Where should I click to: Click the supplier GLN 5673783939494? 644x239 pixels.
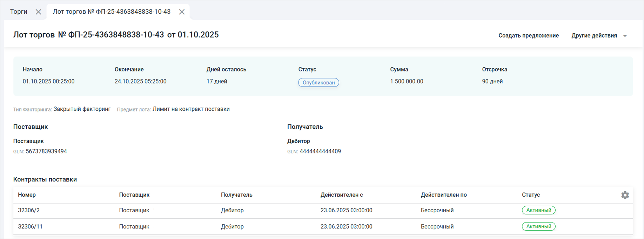tap(46, 151)
